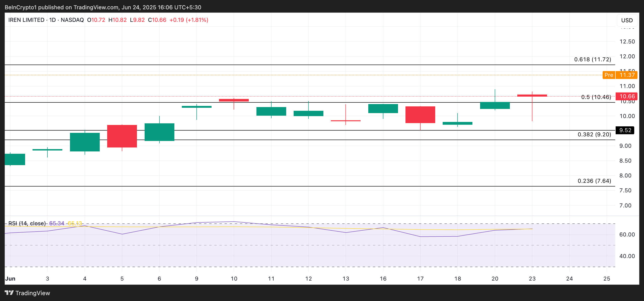Click the red candle body on June 17
Viewport: 644px width, 301px height.
coord(420,115)
